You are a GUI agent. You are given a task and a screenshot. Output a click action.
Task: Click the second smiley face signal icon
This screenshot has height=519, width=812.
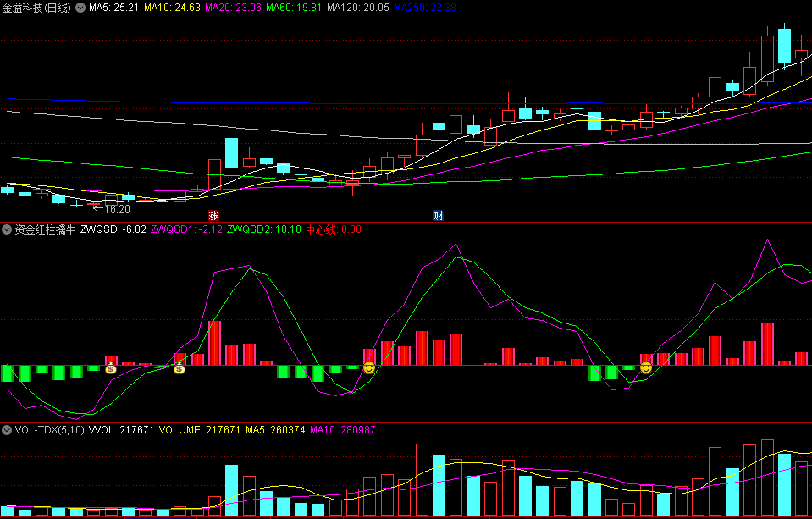pos(646,368)
